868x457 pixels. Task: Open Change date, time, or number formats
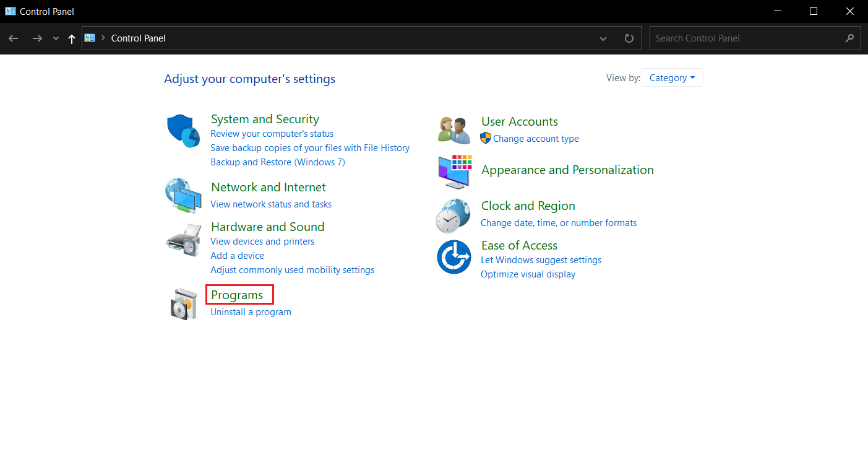559,223
